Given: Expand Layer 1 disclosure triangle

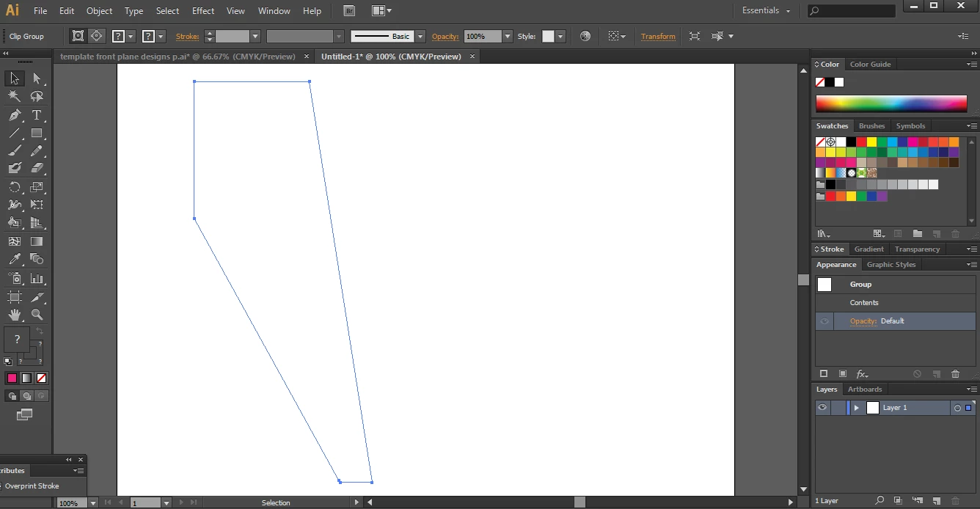Looking at the screenshot, I should coord(856,408).
